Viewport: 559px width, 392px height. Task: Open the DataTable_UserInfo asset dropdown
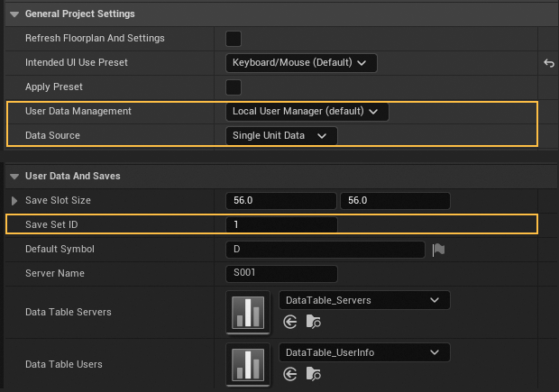[x=363, y=352]
